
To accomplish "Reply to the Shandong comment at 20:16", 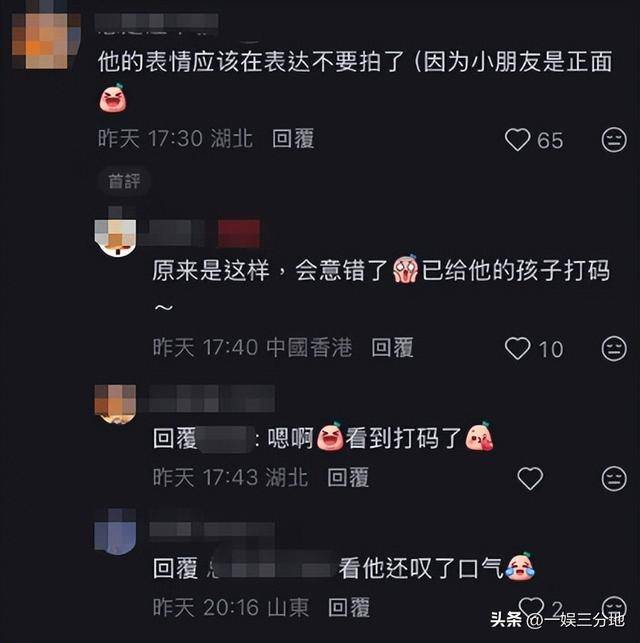I will pos(349,607).
